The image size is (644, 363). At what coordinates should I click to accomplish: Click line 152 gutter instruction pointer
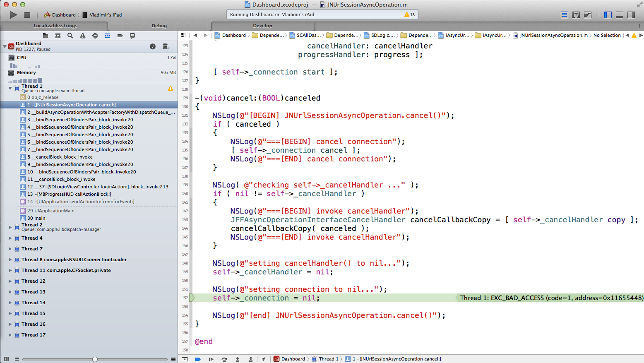pos(192,298)
